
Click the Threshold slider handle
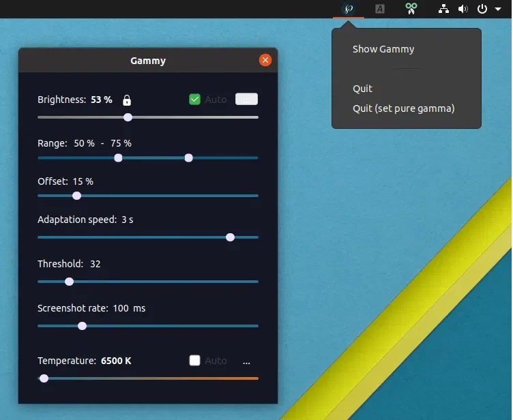pos(69,282)
